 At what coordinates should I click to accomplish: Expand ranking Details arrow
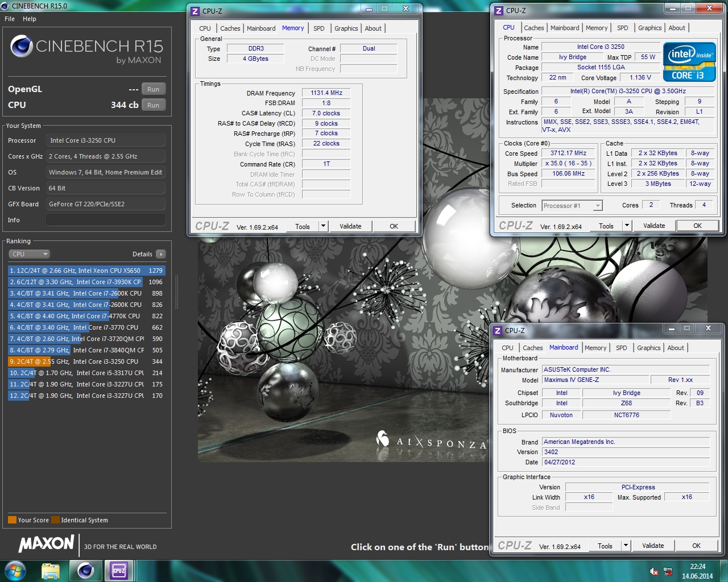click(x=161, y=254)
